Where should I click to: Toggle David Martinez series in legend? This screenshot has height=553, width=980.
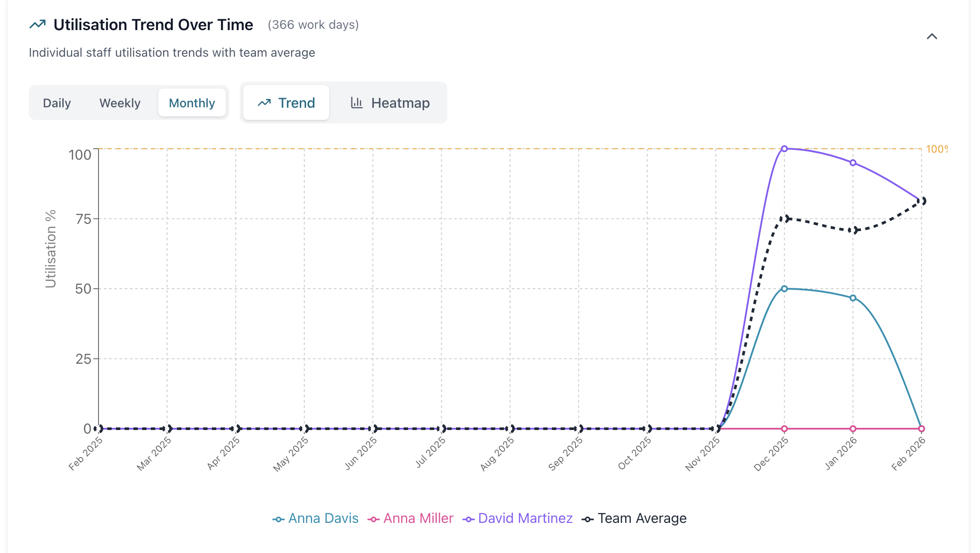pyautogui.click(x=525, y=519)
